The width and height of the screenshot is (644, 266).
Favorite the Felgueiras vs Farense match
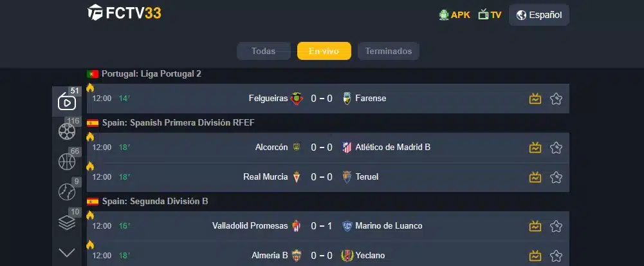click(557, 99)
